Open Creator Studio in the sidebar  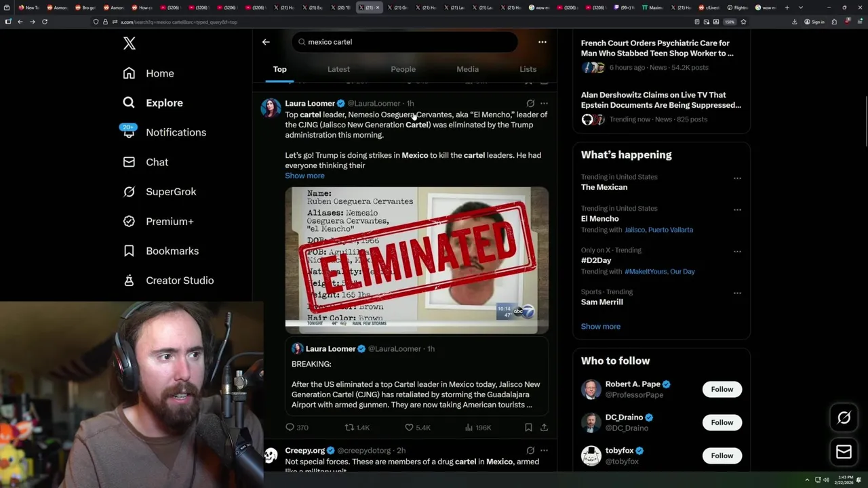click(x=168, y=281)
